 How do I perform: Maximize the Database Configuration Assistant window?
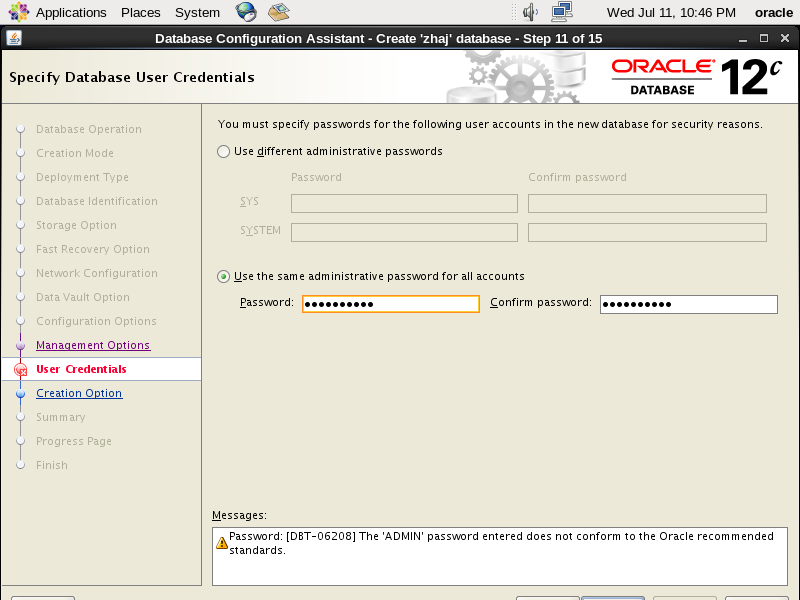pyautogui.click(x=764, y=38)
